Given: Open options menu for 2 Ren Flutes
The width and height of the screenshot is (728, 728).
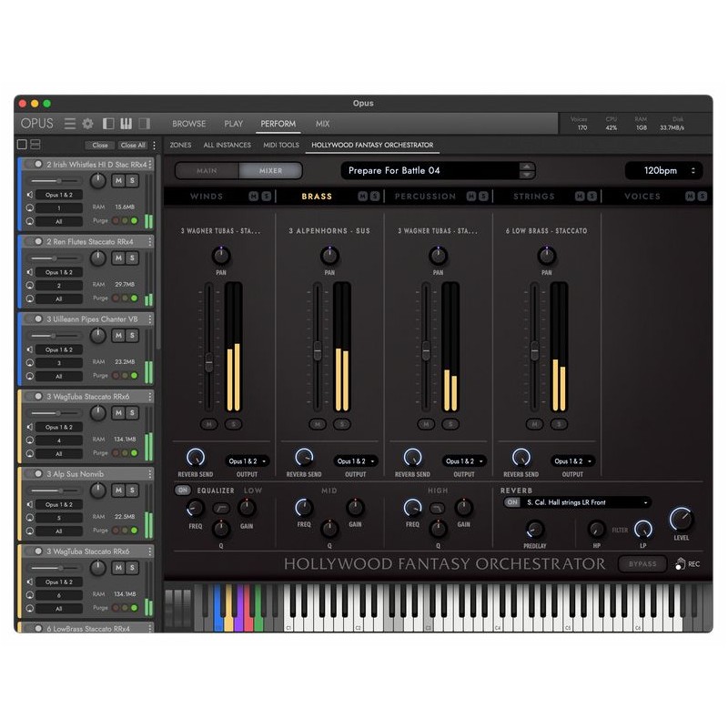Looking at the screenshot, I should pos(151,242).
